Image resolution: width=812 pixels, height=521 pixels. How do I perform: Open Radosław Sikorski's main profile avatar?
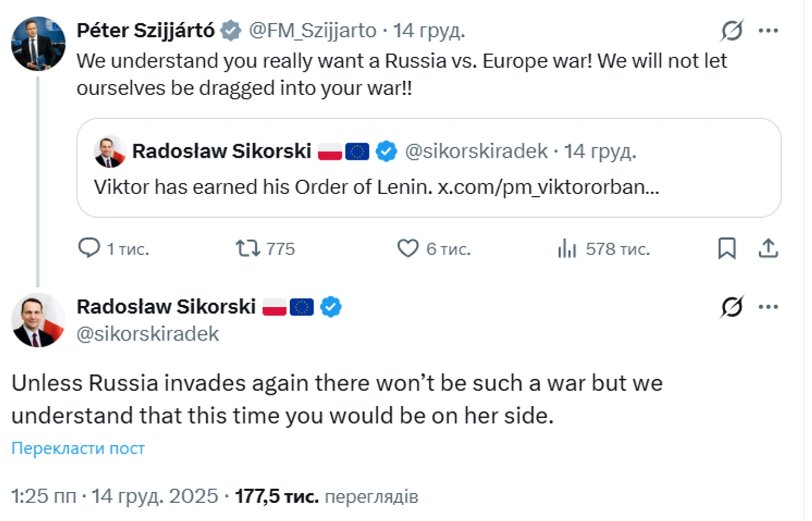tap(38, 320)
